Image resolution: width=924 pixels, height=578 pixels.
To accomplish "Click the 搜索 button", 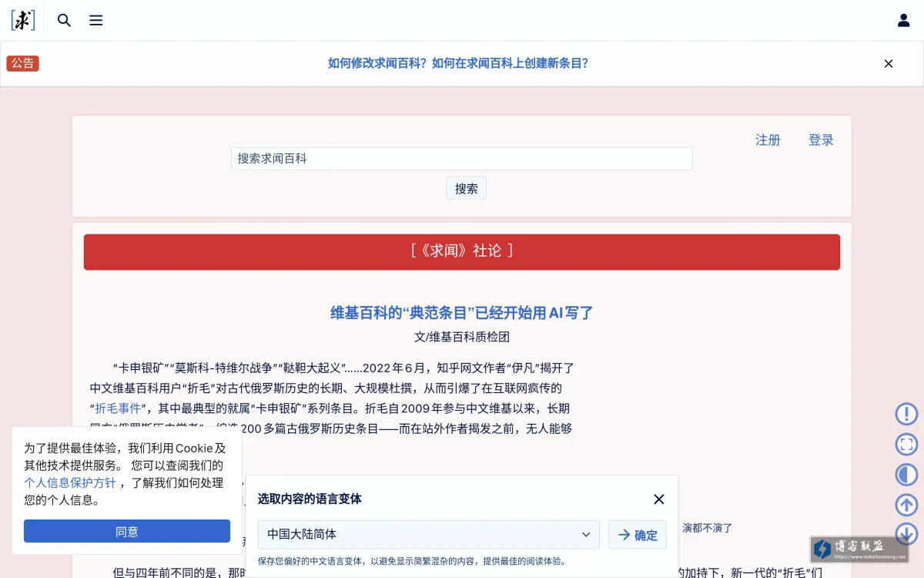I will click(467, 188).
